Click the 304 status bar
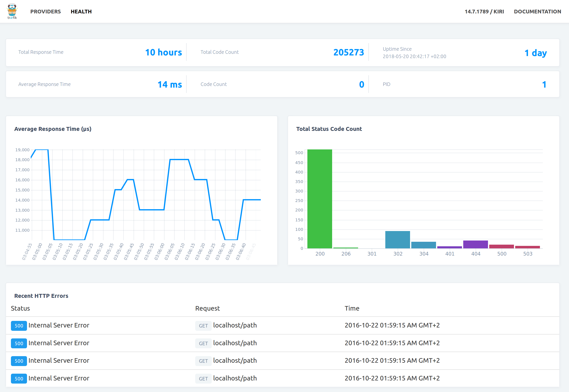Screen dimensions: 569x392 pyautogui.click(x=424, y=245)
